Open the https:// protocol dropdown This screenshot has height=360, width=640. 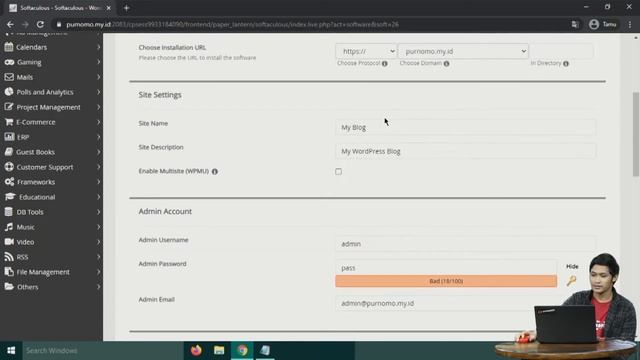(x=366, y=51)
